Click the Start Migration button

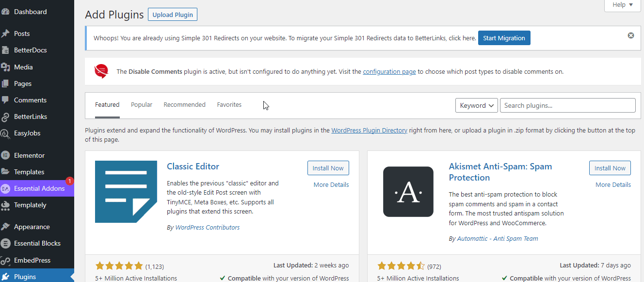pos(504,38)
